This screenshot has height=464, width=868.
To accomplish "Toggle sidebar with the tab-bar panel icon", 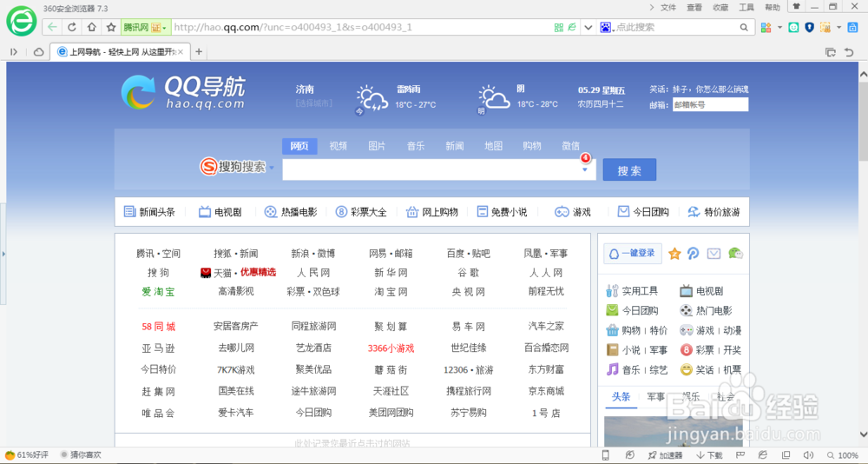I will point(14,52).
